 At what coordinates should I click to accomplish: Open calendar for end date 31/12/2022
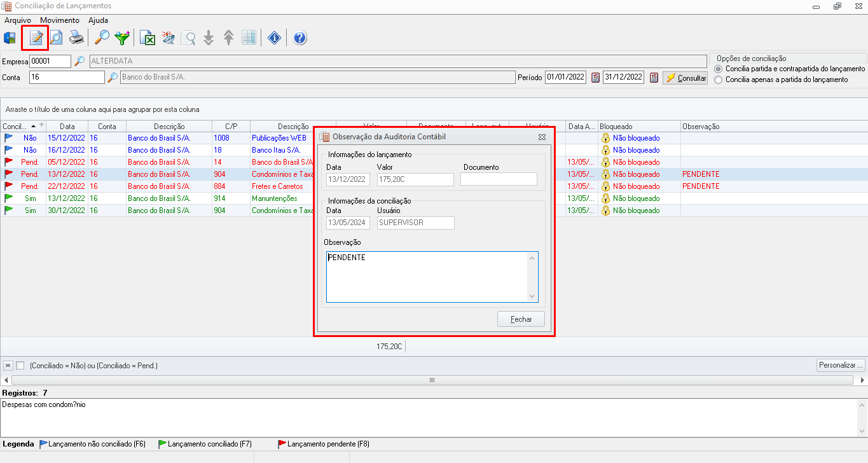653,78
